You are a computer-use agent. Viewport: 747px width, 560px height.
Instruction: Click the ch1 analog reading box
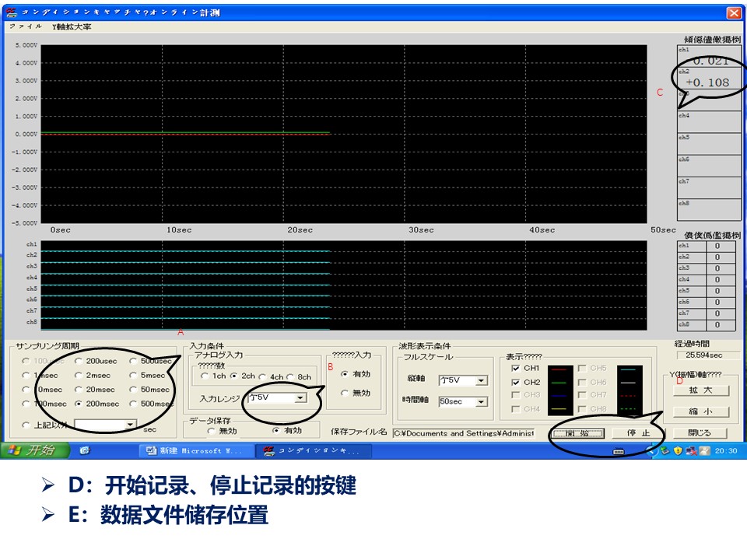point(710,56)
